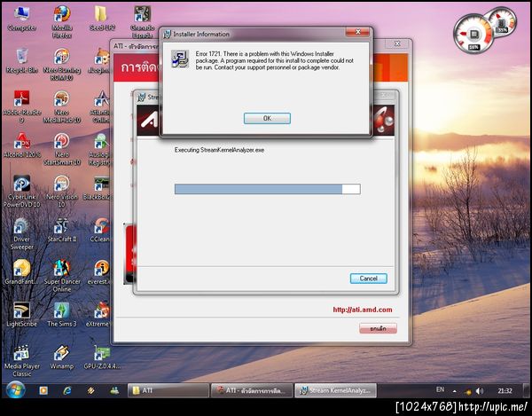The width and height of the screenshot is (532, 416).
Task: Open the Recycle Bin
Action: point(21,61)
